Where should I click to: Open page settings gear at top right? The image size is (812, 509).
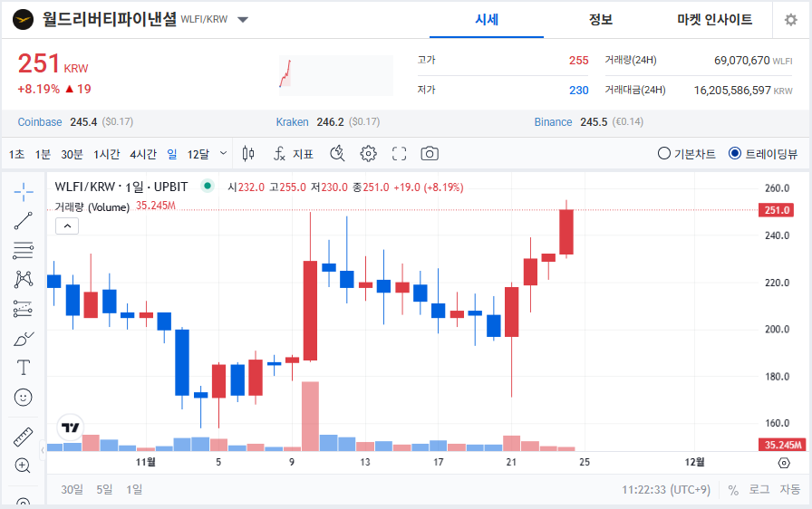click(x=791, y=20)
